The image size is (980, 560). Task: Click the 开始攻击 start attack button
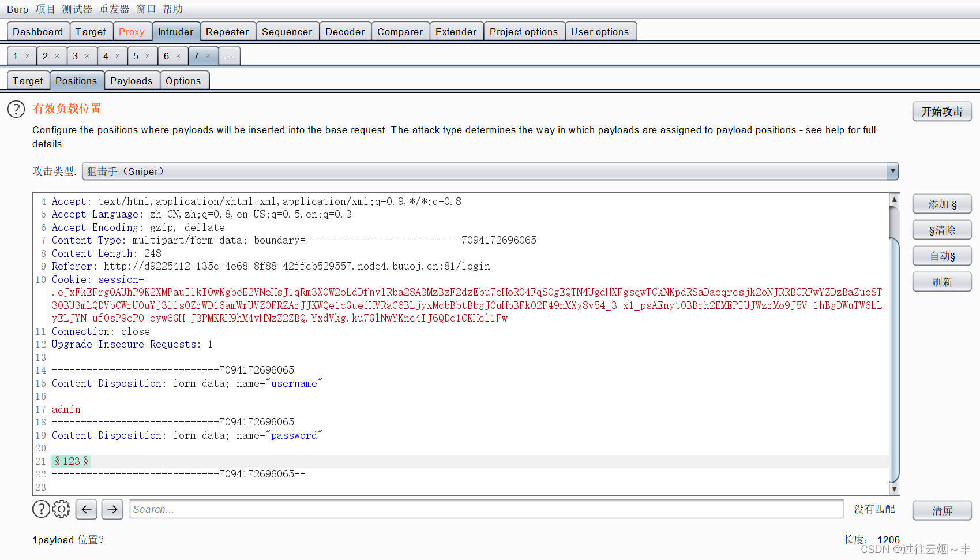tap(942, 111)
